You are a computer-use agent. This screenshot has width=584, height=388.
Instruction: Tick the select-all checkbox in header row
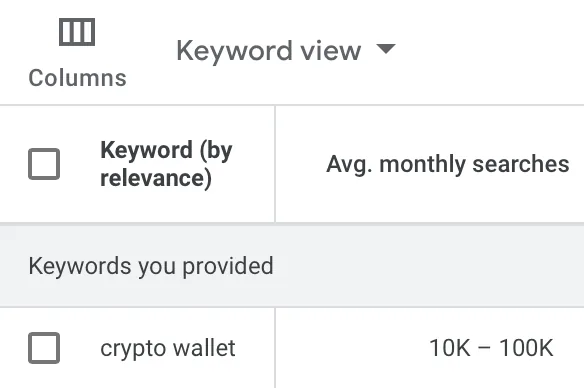coord(44,164)
